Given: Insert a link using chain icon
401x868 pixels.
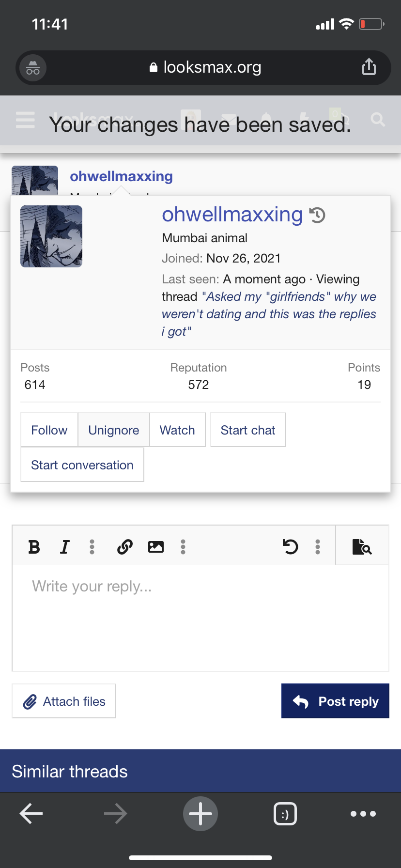Looking at the screenshot, I should (125, 547).
